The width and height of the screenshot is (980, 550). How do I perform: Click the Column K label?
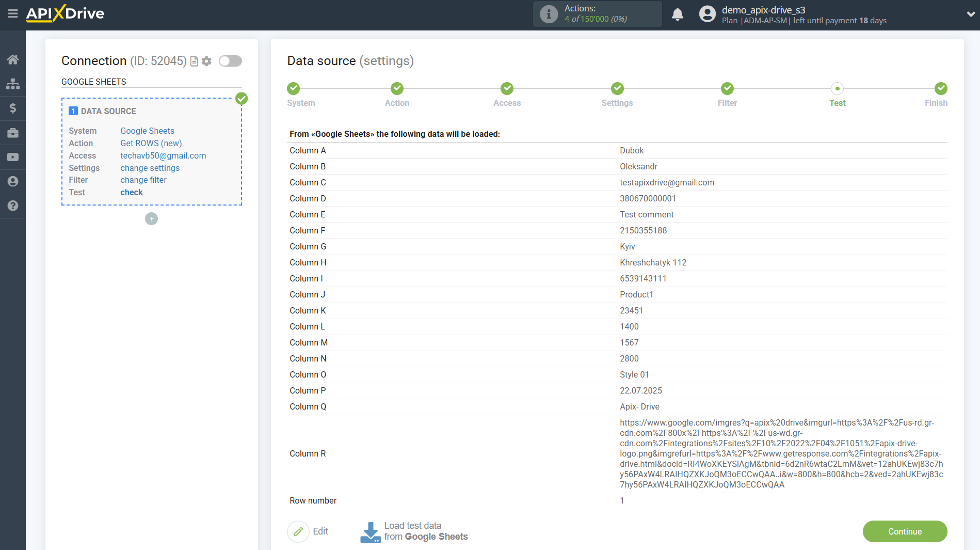click(x=308, y=310)
